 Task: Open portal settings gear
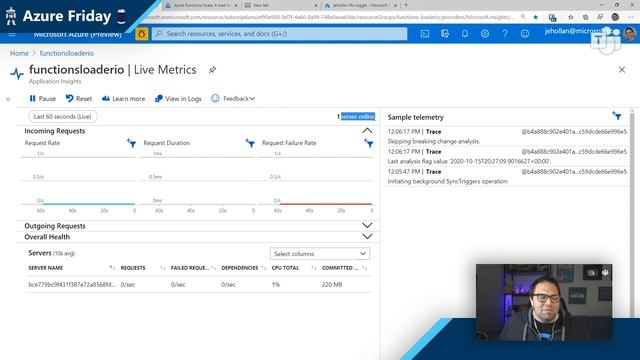pyautogui.click(x=485, y=34)
